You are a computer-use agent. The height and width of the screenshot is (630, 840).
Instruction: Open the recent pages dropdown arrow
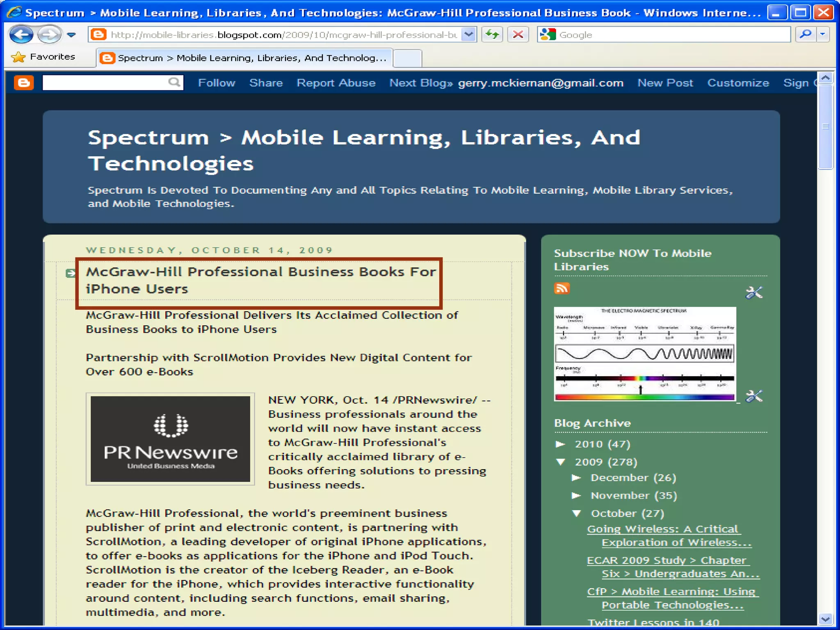71,35
